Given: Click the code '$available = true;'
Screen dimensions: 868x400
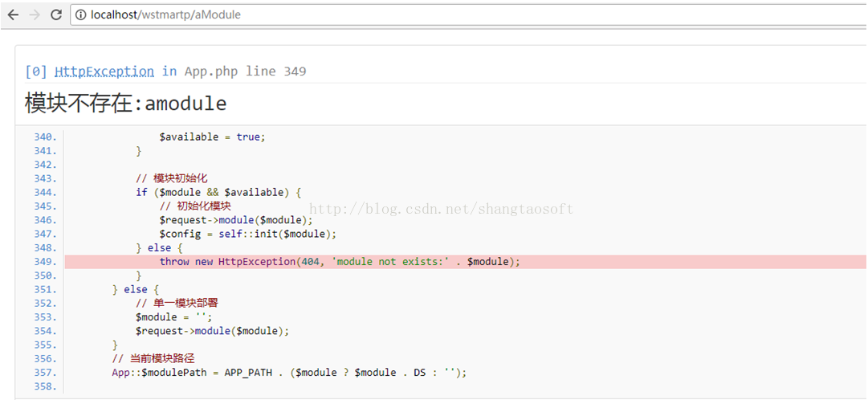Looking at the screenshot, I should click(213, 137).
